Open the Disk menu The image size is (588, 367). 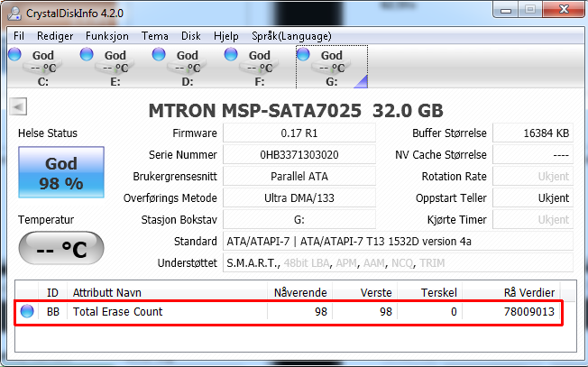click(x=191, y=36)
